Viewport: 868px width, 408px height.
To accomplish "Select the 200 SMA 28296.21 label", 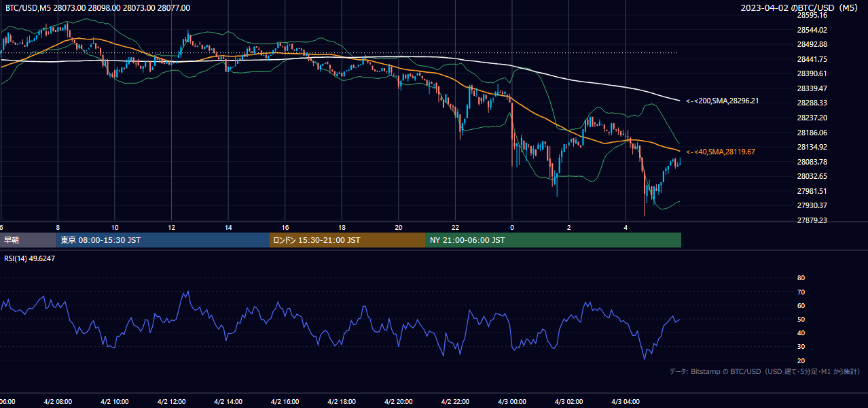I will 722,101.
